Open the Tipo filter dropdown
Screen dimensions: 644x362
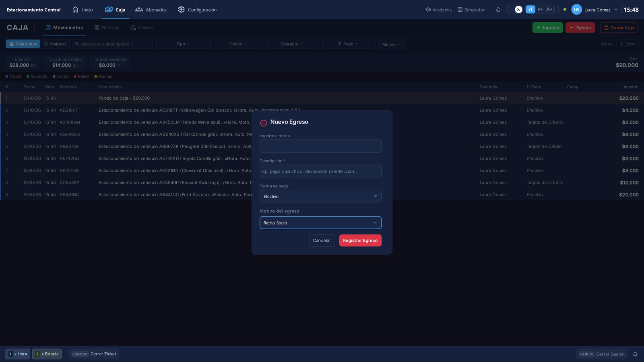[184, 44]
